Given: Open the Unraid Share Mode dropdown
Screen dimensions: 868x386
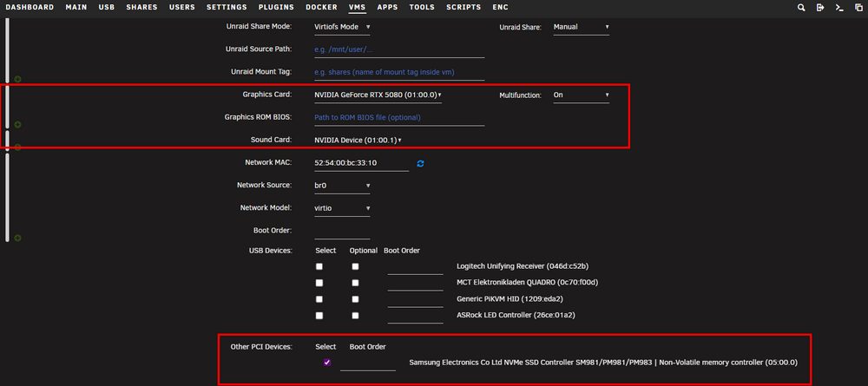Looking at the screenshot, I should pyautogui.click(x=342, y=27).
